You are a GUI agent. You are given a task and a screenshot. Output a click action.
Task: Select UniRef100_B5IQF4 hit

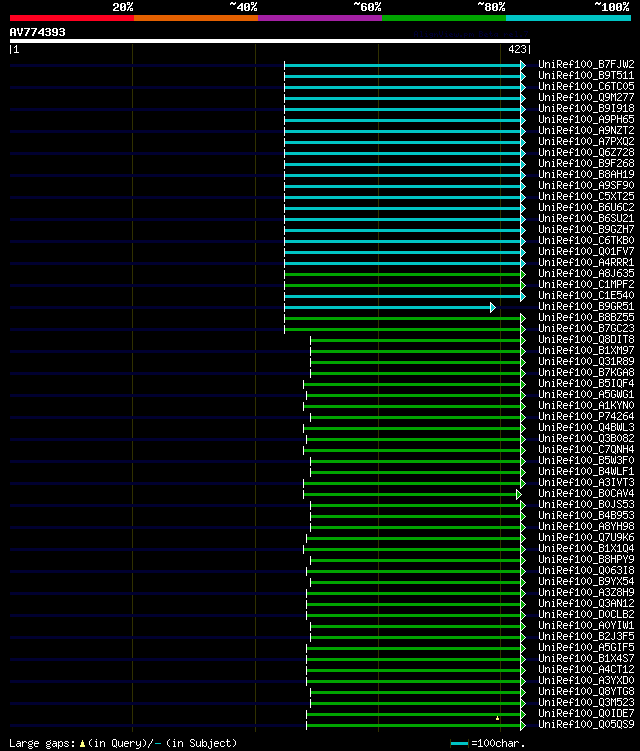[586, 384]
